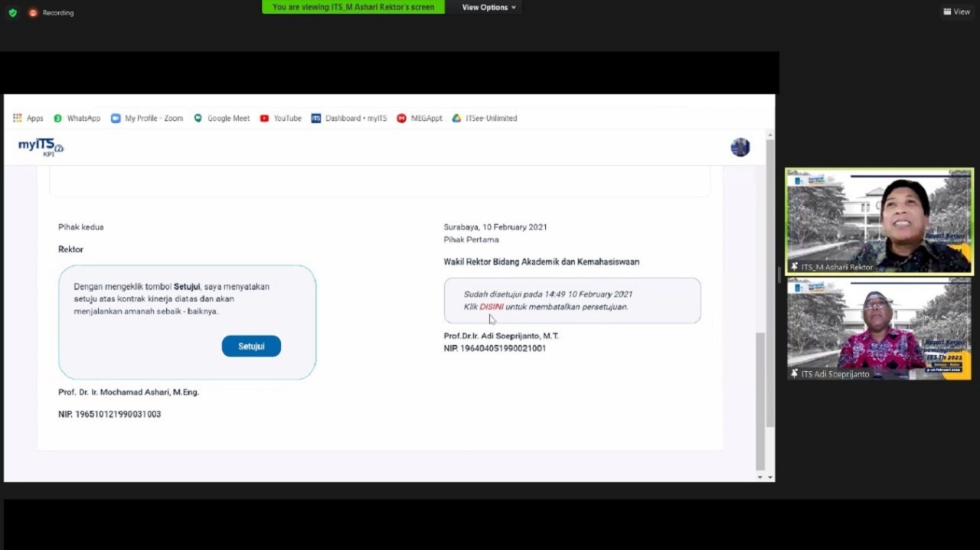The height and width of the screenshot is (550, 980).
Task: Open the Zoom View layout menu
Action: (956, 11)
